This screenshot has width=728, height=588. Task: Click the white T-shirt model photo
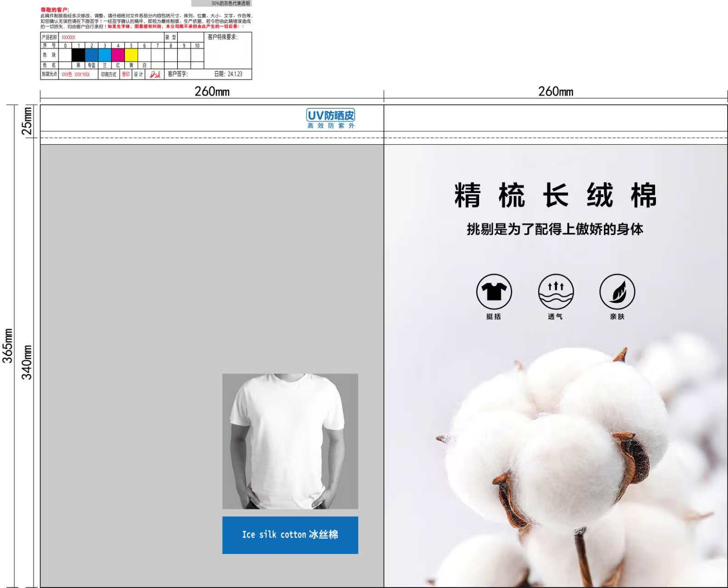click(x=290, y=441)
